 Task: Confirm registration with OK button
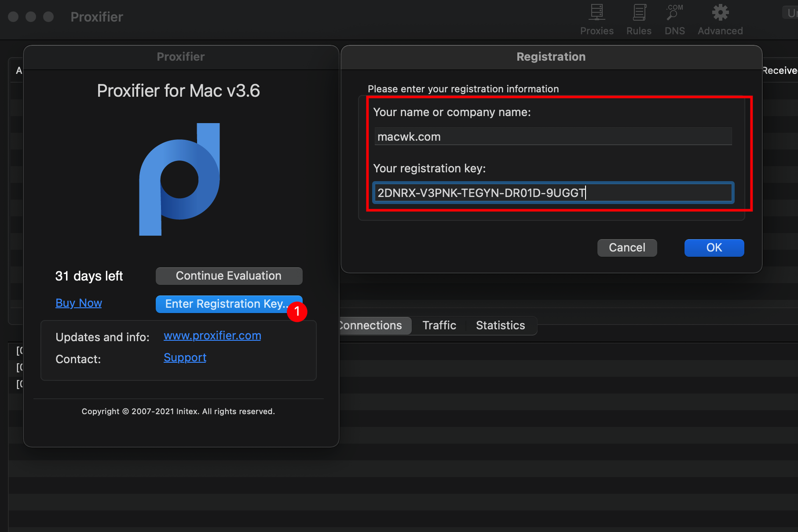click(x=714, y=248)
